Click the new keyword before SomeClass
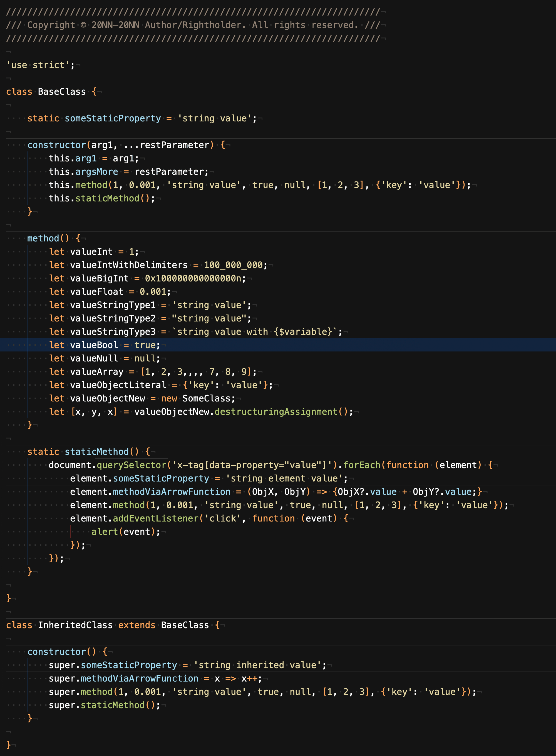 [x=169, y=398]
